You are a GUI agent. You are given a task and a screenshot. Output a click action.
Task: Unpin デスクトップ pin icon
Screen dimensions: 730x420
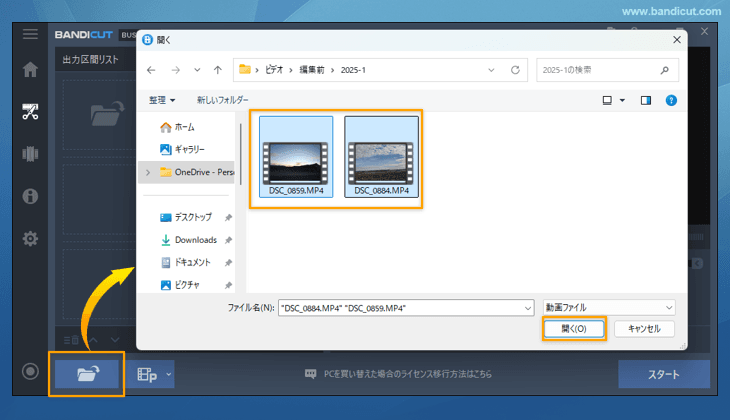point(228,217)
